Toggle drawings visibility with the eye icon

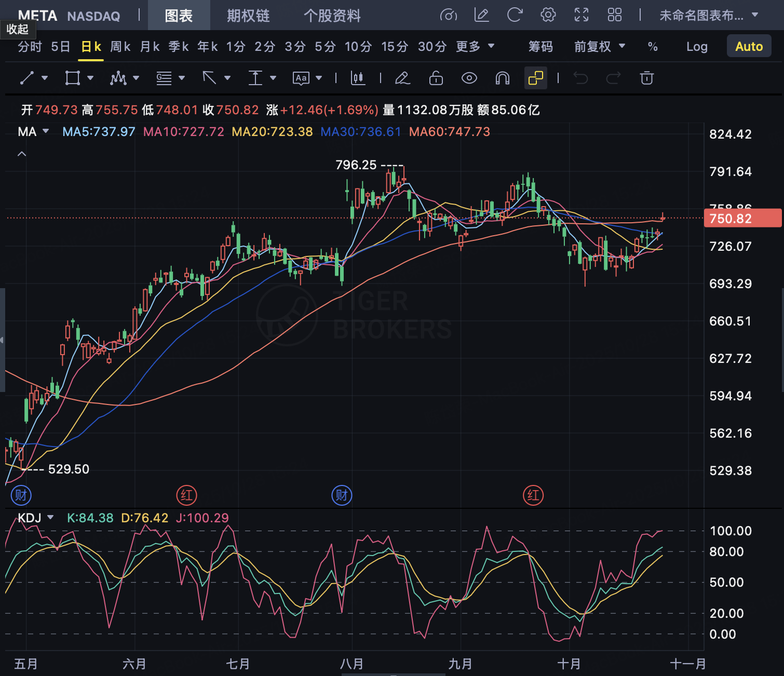point(469,78)
